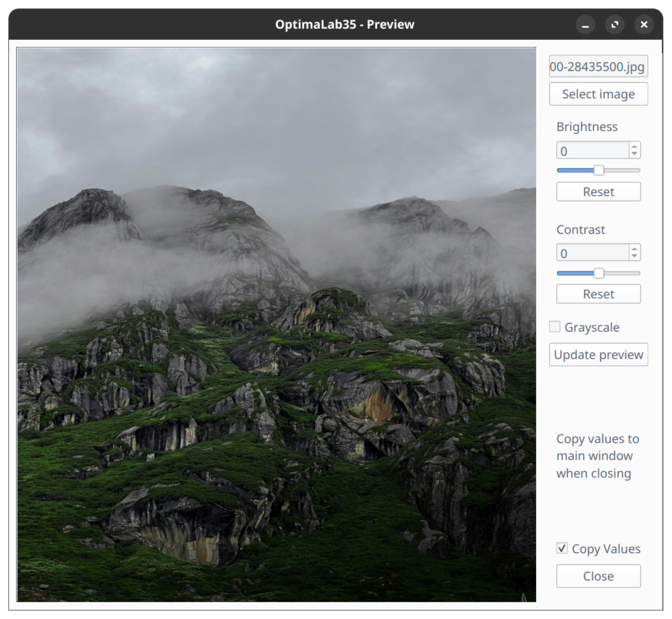Click the 'Copy values to main window' text
The image size is (672, 619).
tap(597, 456)
